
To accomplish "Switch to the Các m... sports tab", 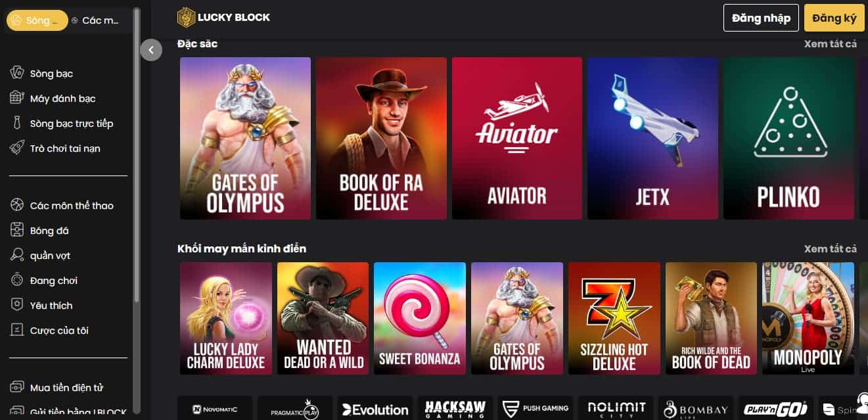I will (x=96, y=20).
